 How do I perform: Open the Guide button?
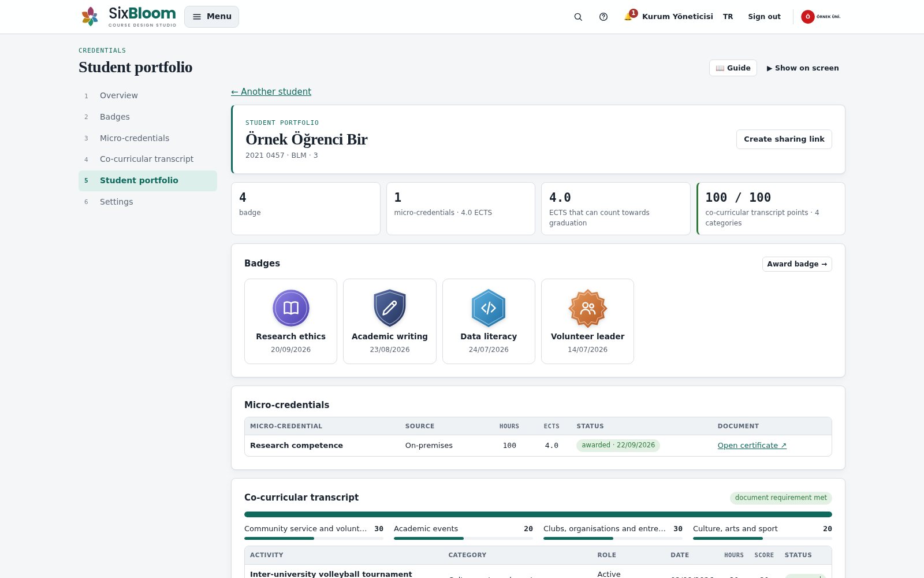point(733,68)
